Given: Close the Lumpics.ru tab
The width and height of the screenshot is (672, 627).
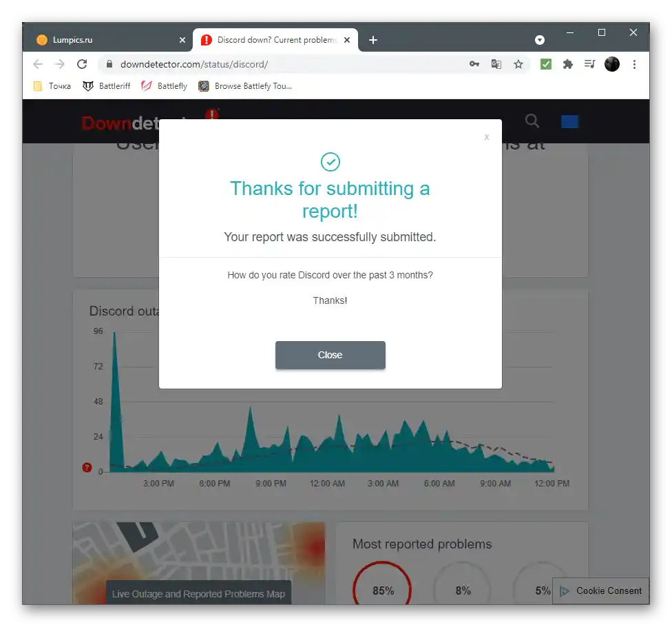Looking at the screenshot, I should pyautogui.click(x=182, y=40).
